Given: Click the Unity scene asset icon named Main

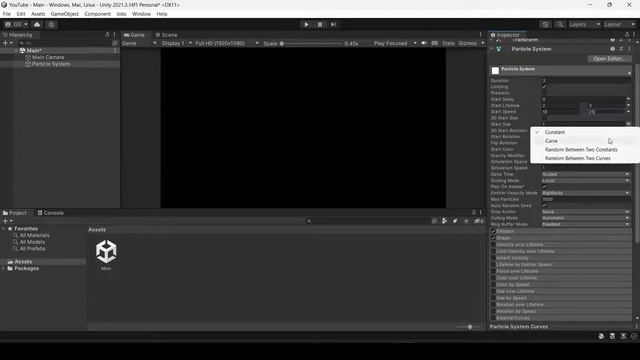Looking at the screenshot, I should 106,251.
